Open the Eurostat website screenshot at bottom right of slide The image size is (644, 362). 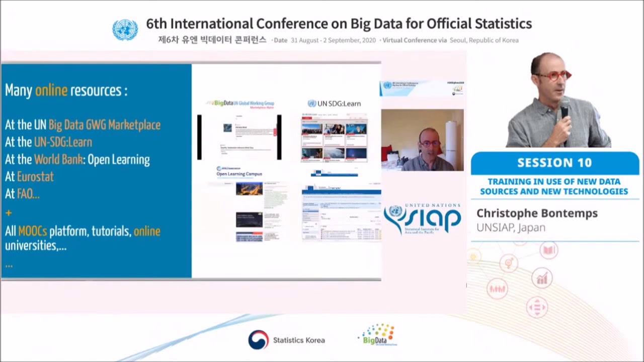click(341, 213)
